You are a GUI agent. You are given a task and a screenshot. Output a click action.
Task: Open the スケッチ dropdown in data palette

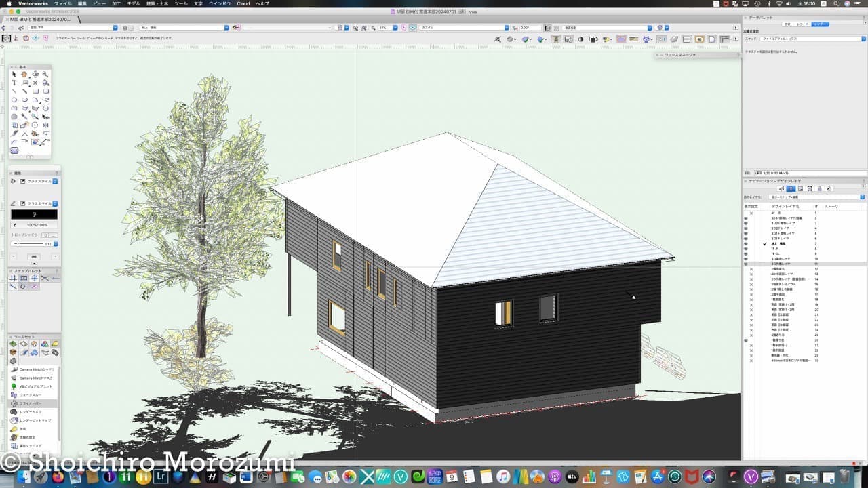click(x=812, y=39)
